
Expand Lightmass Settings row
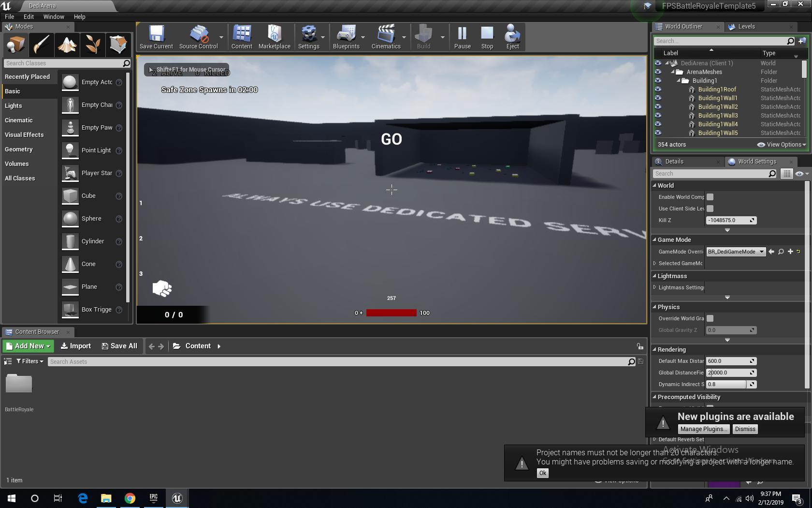coord(655,287)
